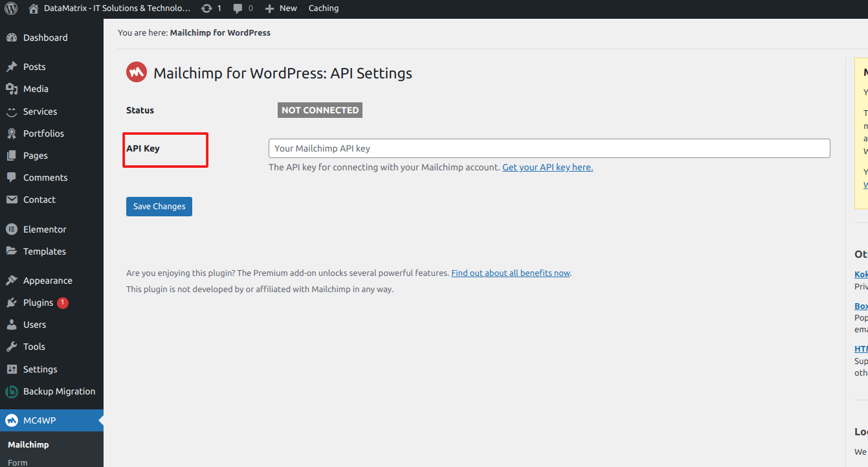Click the NOT CONNECTED status badge
Image resolution: width=868 pixels, height=467 pixels.
320,110
